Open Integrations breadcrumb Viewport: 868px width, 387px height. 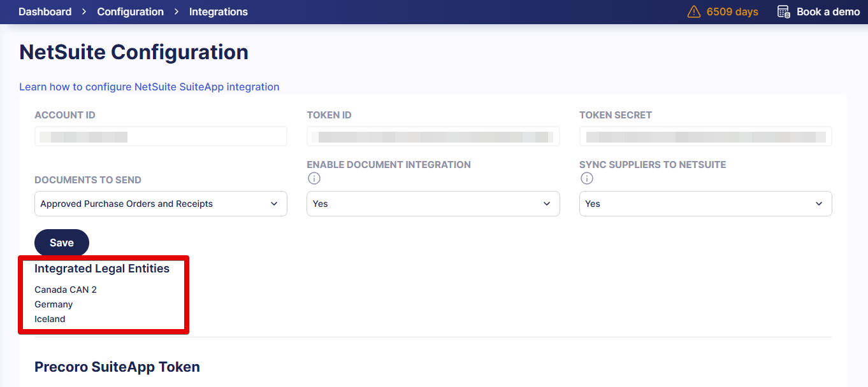(219, 11)
